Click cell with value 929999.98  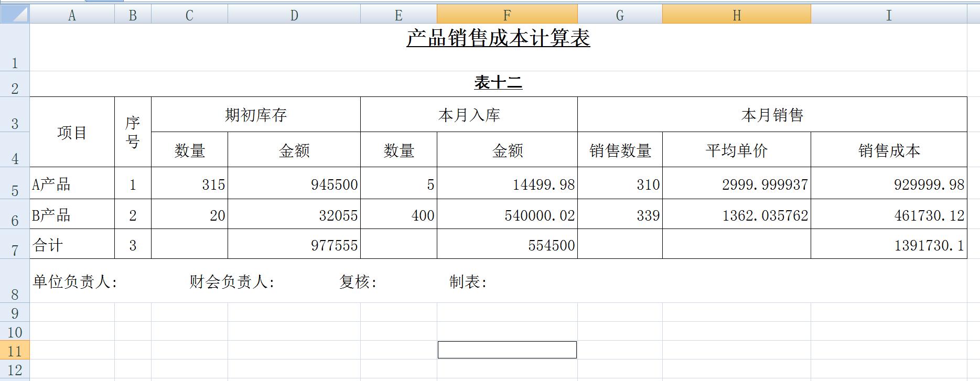(x=889, y=183)
